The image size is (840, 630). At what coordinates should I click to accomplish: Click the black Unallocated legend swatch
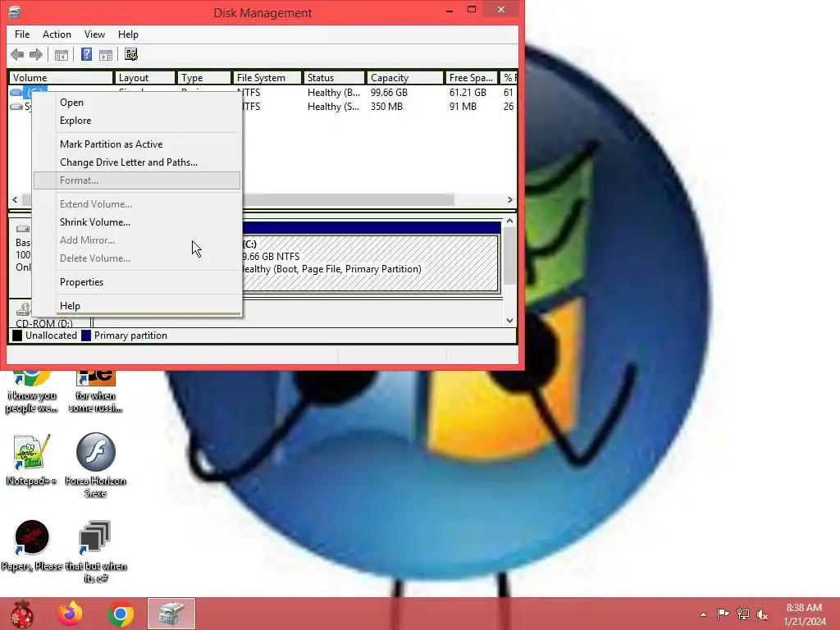click(x=17, y=336)
